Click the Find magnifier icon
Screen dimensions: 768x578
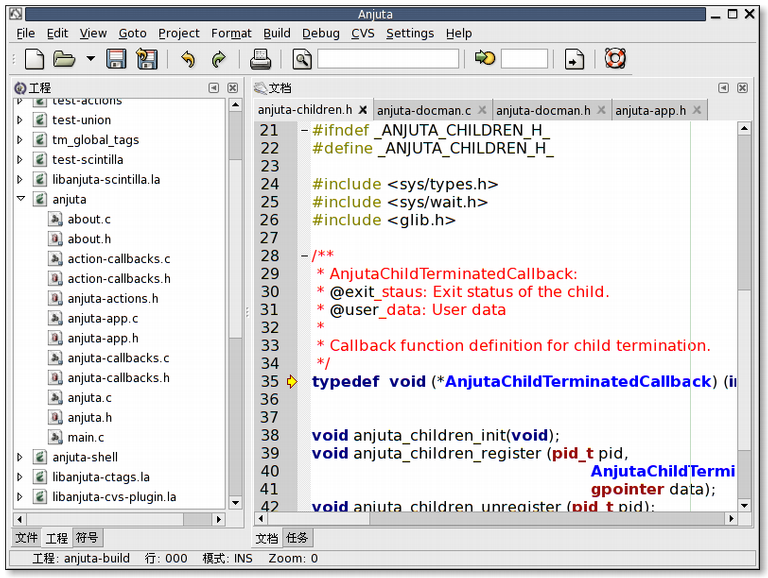(302, 59)
